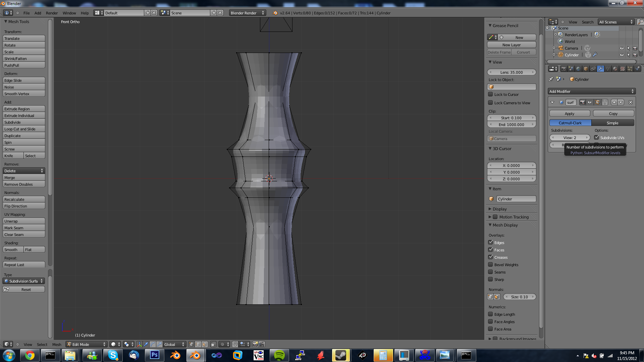Viewport: 644px width, 362px height.
Task: Collapse the surf modifier panel arrow
Action: pos(552,102)
